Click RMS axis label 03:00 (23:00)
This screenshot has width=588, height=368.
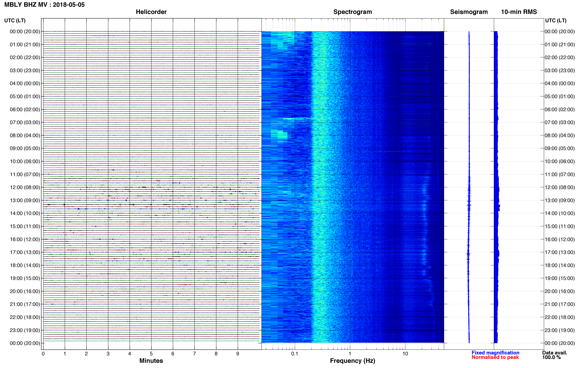(x=560, y=71)
